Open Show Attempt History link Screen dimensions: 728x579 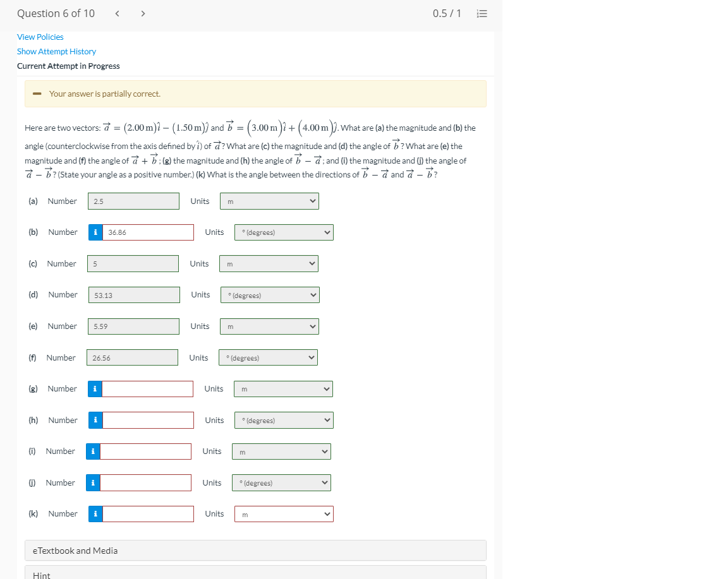pos(57,52)
